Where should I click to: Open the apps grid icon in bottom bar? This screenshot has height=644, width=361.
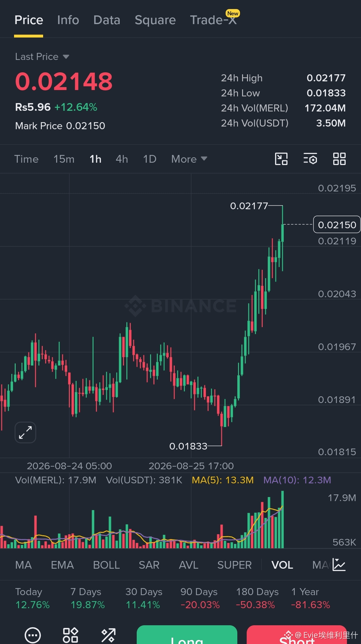pyautogui.click(x=71, y=635)
